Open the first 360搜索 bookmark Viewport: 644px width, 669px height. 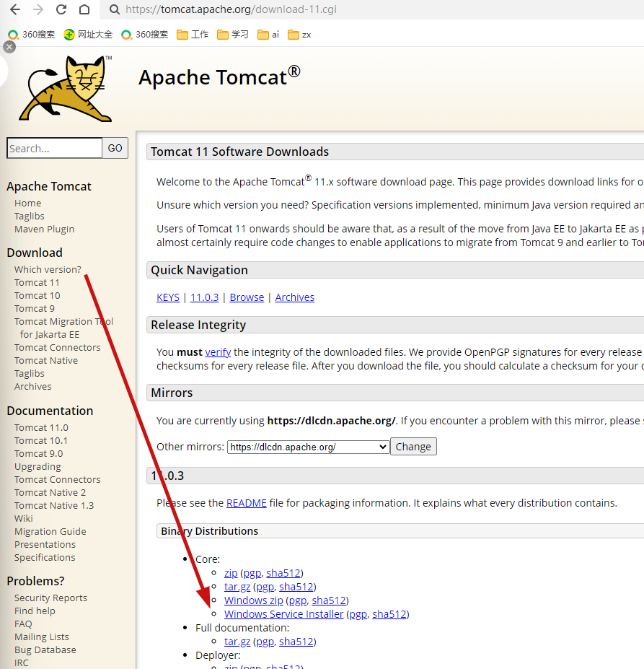click(32, 35)
